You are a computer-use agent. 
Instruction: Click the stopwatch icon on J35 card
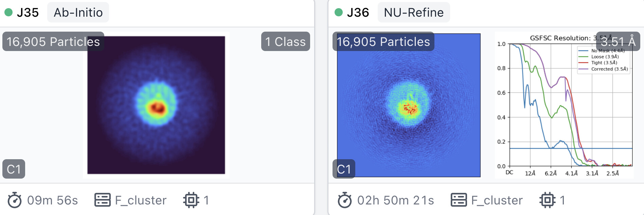pos(15,200)
